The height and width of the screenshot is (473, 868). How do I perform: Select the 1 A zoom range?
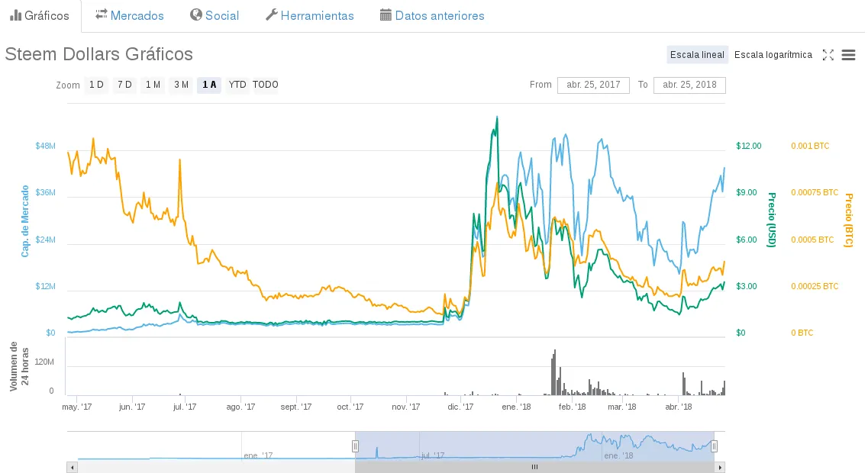(209, 85)
